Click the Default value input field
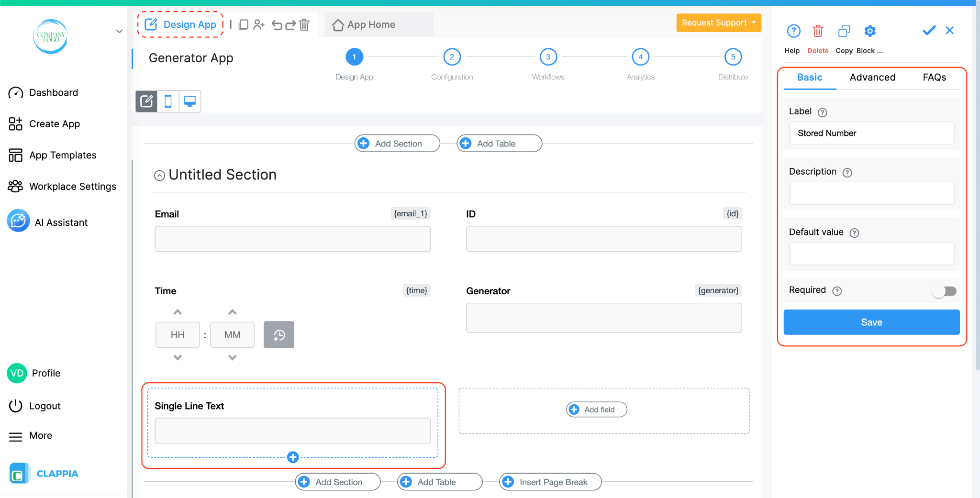 pos(871,254)
